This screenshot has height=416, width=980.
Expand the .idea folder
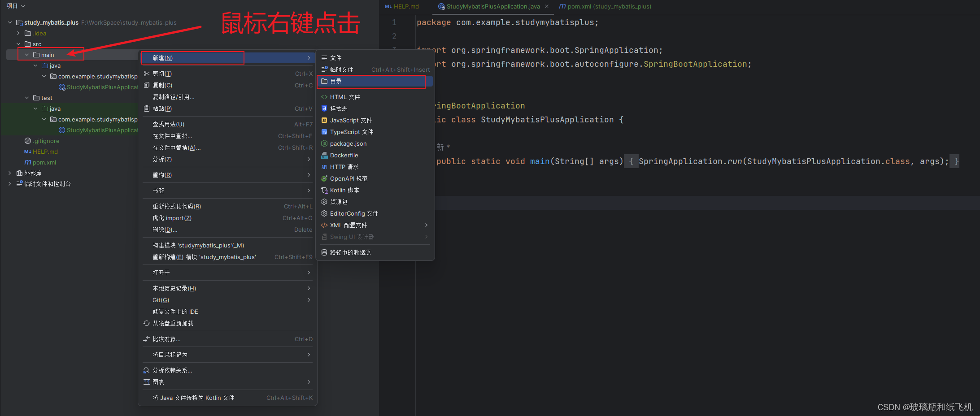pyautogui.click(x=18, y=33)
